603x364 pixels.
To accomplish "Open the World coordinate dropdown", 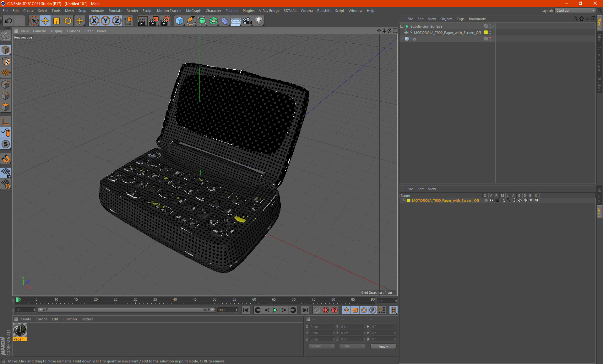I will pos(322,346).
